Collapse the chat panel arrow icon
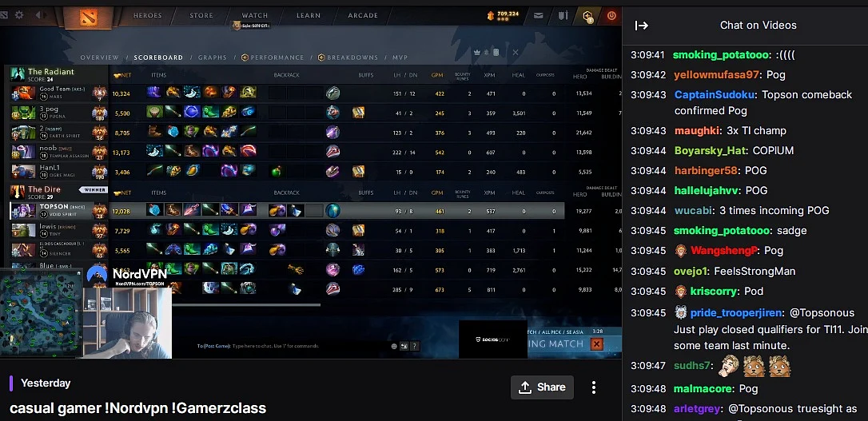This screenshot has height=421, width=868. [642, 25]
